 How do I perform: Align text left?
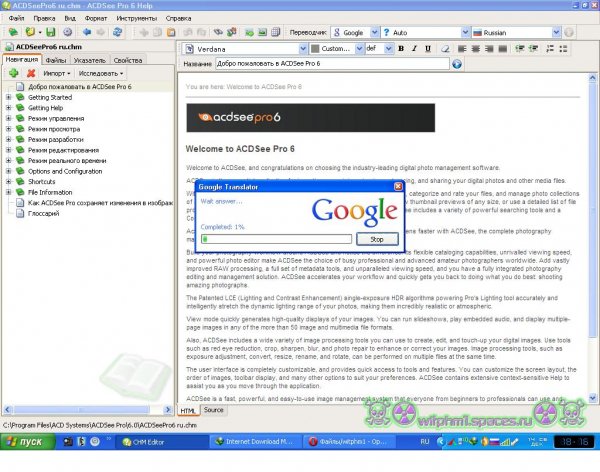[x=462, y=49]
